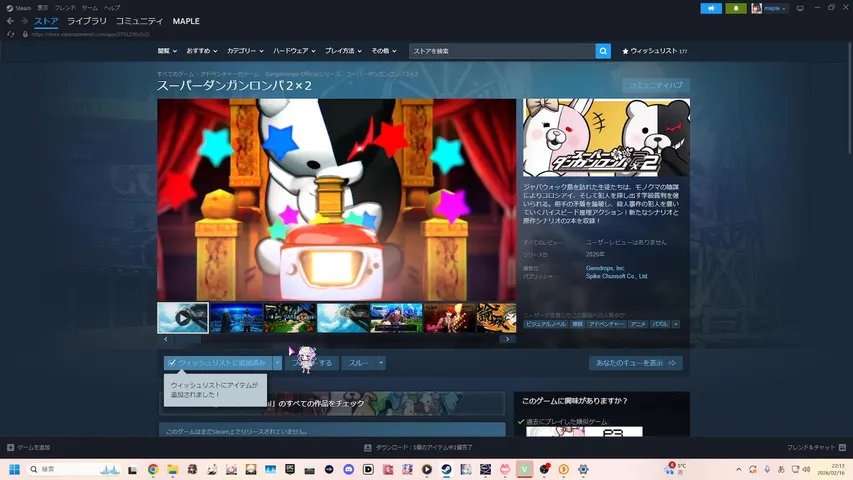
Task: Toggle the wishlist added checkbox button
Action: (218, 362)
